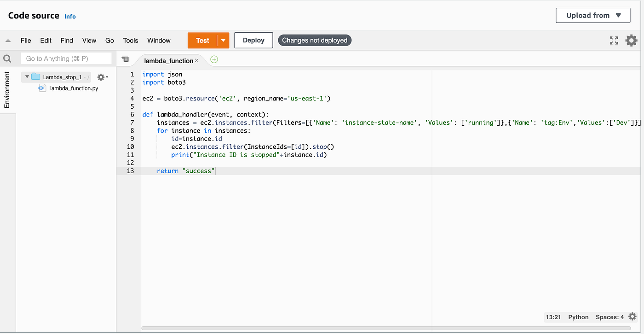Close the lambda_function tab
This screenshot has width=644, height=334.
coord(197,60)
